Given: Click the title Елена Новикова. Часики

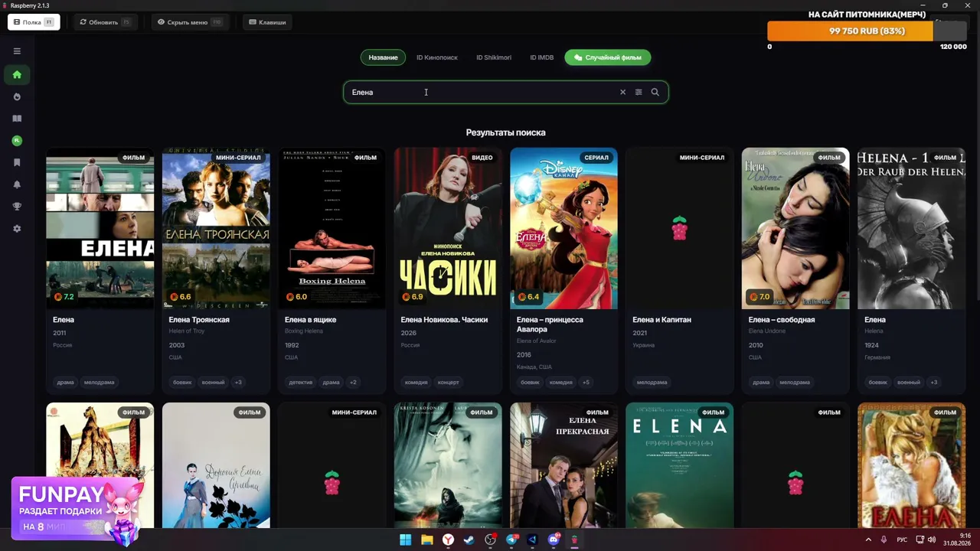Looking at the screenshot, I should pos(444,320).
